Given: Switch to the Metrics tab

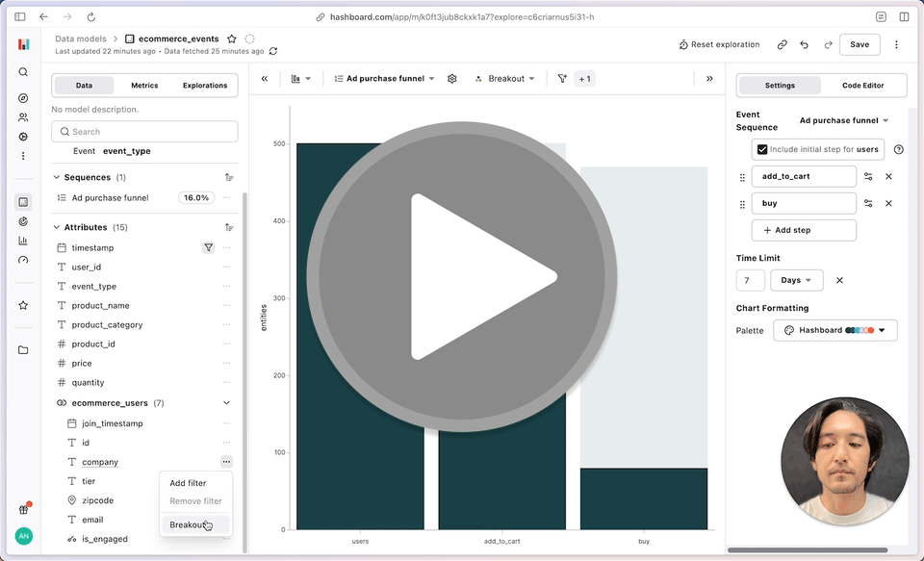Looking at the screenshot, I should (x=144, y=86).
